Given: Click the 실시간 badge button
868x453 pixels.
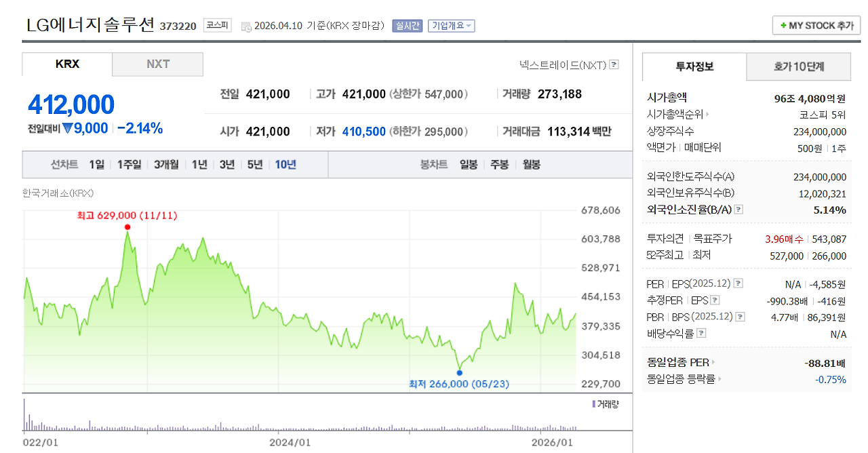Looking at the screenshot, I should click(x=407, y=26).
